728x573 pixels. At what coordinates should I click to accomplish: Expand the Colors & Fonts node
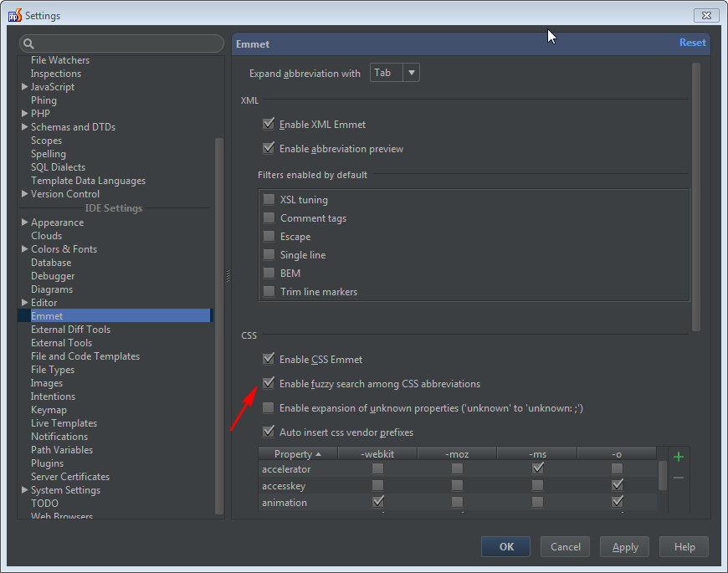tap(24, 249)
